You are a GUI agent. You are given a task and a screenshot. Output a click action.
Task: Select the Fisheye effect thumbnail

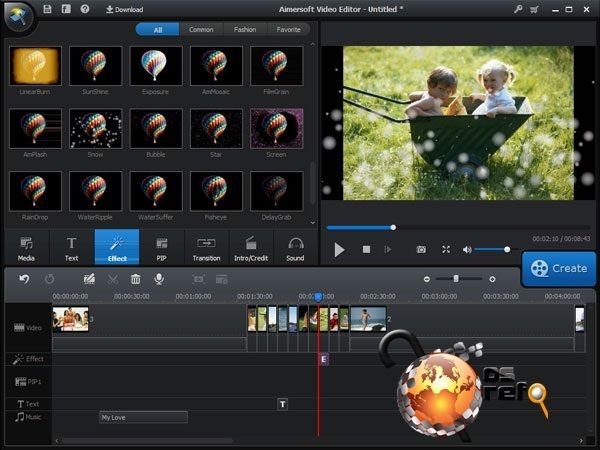tap(216, 191)
